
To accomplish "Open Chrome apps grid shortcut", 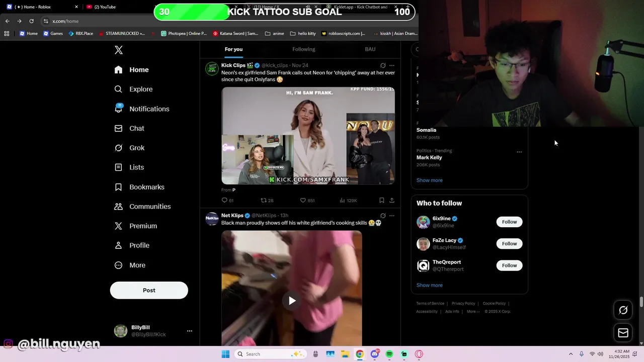I will tap(7, 34).
